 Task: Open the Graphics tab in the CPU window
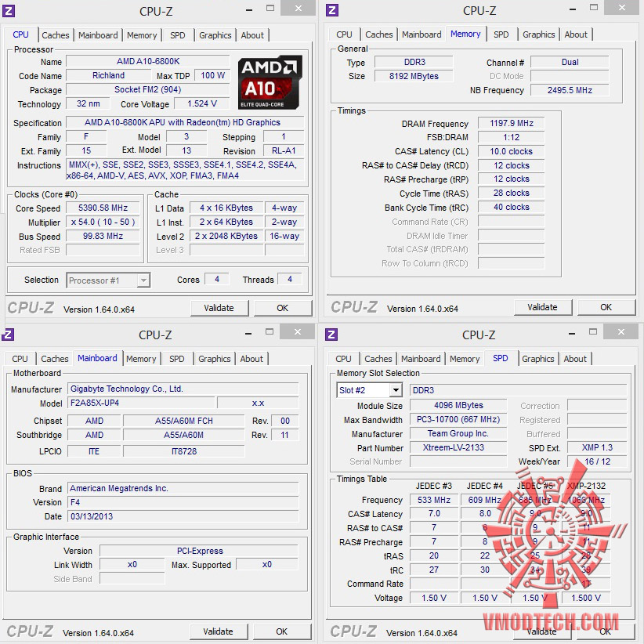pos(215,35)
